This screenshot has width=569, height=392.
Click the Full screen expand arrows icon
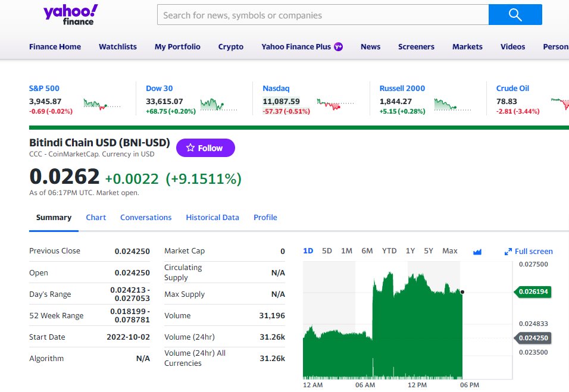tap(508, 252)
